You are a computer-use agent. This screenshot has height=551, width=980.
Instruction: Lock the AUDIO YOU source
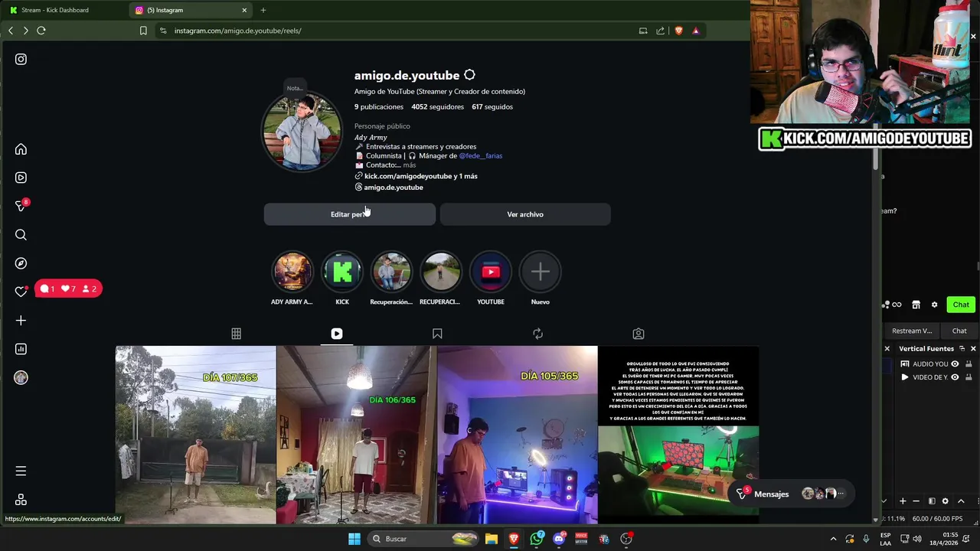pyautogui.click(x=967, y=364)
